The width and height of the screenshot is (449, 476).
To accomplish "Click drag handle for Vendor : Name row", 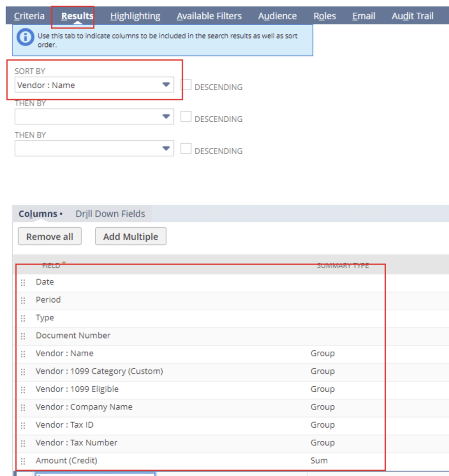I will [x=23, y=354].
